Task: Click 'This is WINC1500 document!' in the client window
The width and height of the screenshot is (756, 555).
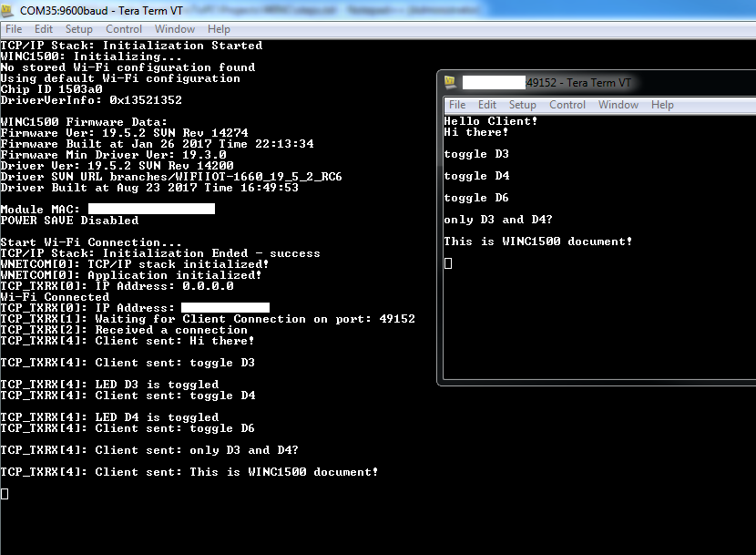Action: click(x=537, y=242)
